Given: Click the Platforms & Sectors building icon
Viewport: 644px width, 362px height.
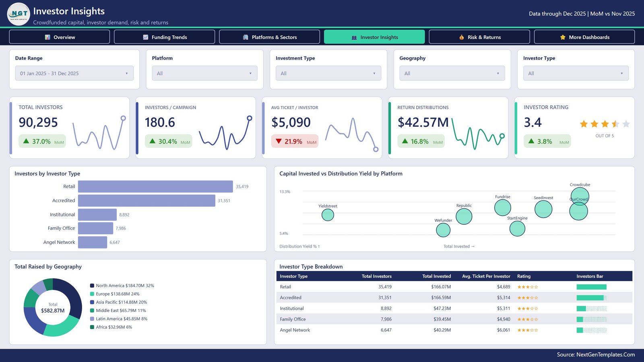Looking at the screenshot, I should [x=246, y=37].
